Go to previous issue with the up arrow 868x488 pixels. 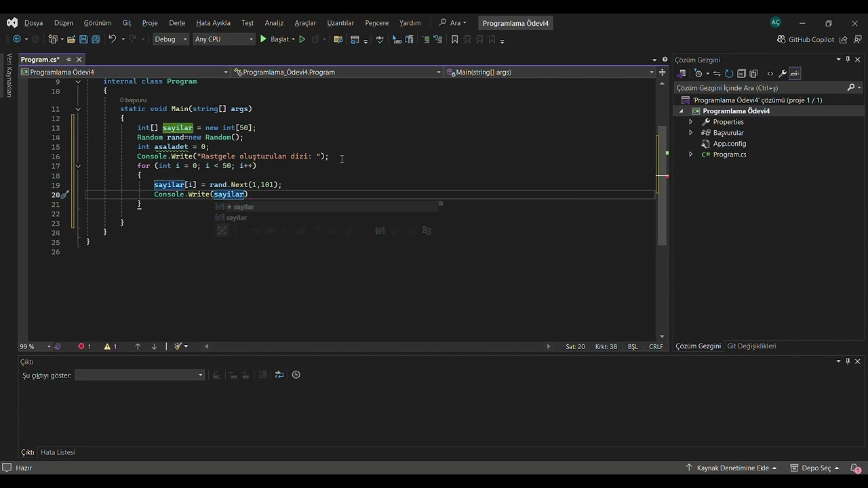tap(138, 346)
